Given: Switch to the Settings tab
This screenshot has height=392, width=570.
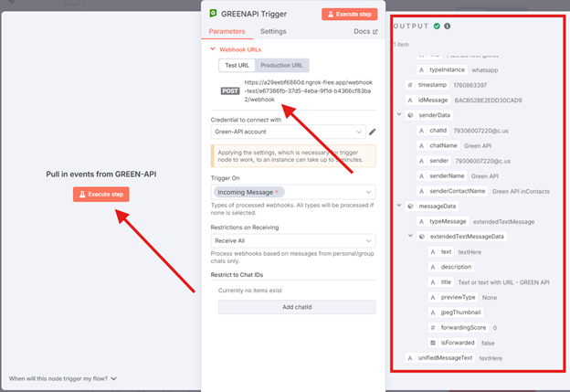Looking at the screenshot, I should [272, 32].
